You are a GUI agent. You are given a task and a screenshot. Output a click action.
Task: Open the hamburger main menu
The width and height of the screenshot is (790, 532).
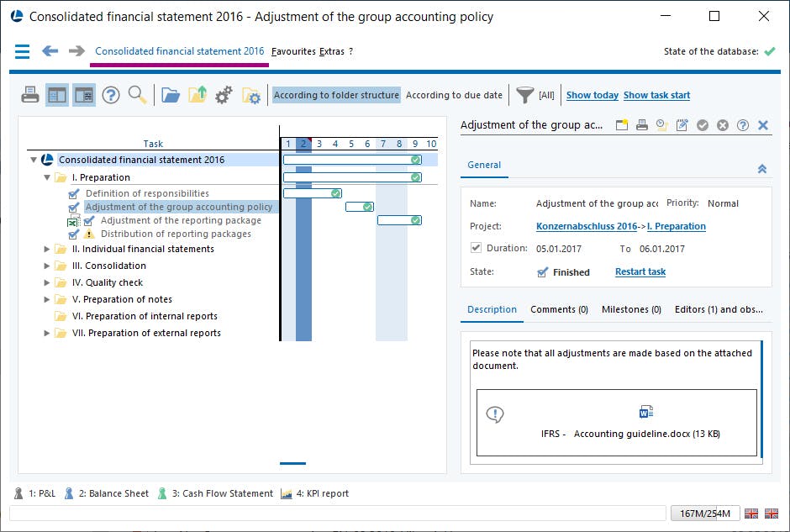pos(22,51)
